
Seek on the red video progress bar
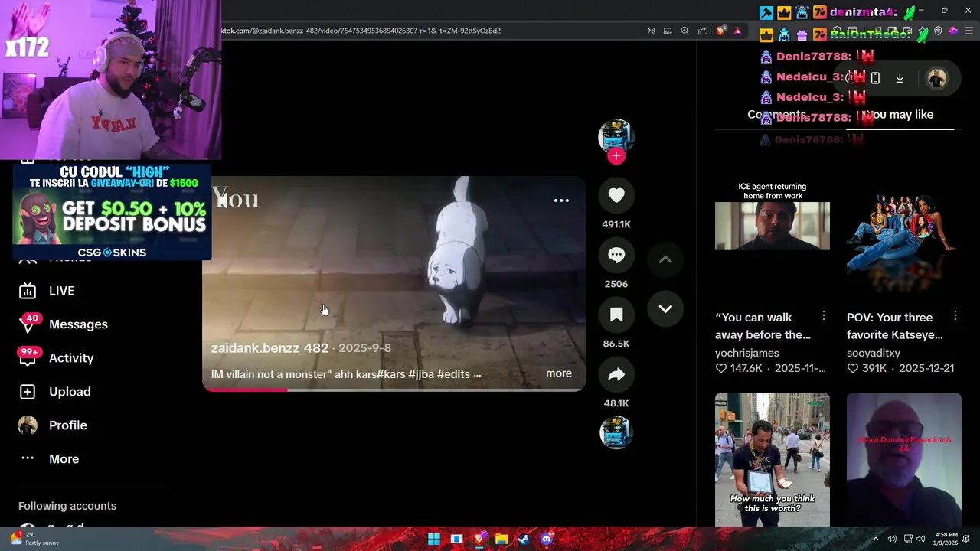coord(394,390)
